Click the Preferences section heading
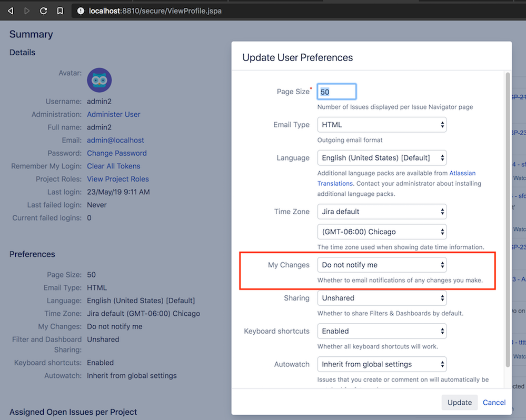The width and height of the screenshot is (526, 420). tap(32, 254)
